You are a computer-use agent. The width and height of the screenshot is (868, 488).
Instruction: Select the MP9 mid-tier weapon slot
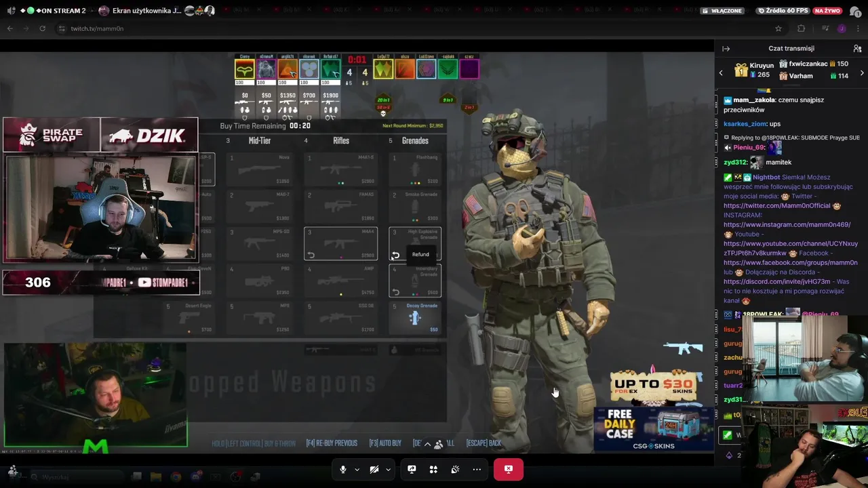(259, 317)
